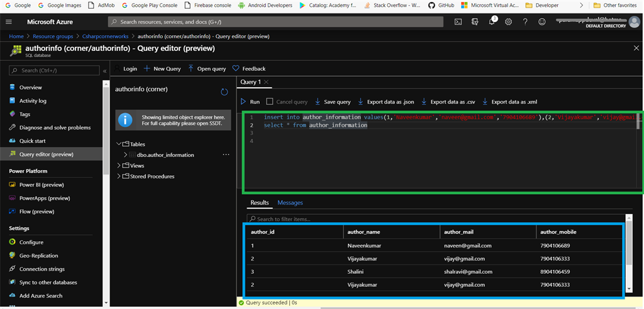Refresh the authorinfo object explorer
The image size is (644, 309).
pos(225,92)
